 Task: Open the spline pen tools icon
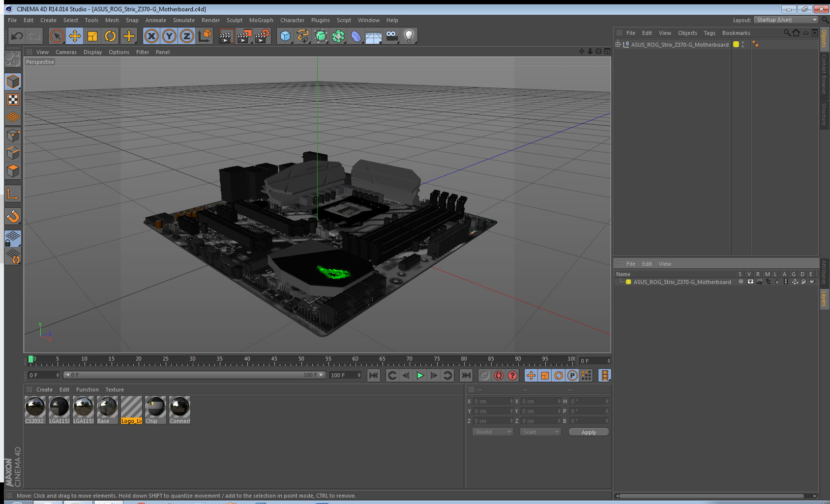pyautogui.click(x=303, y=36)
